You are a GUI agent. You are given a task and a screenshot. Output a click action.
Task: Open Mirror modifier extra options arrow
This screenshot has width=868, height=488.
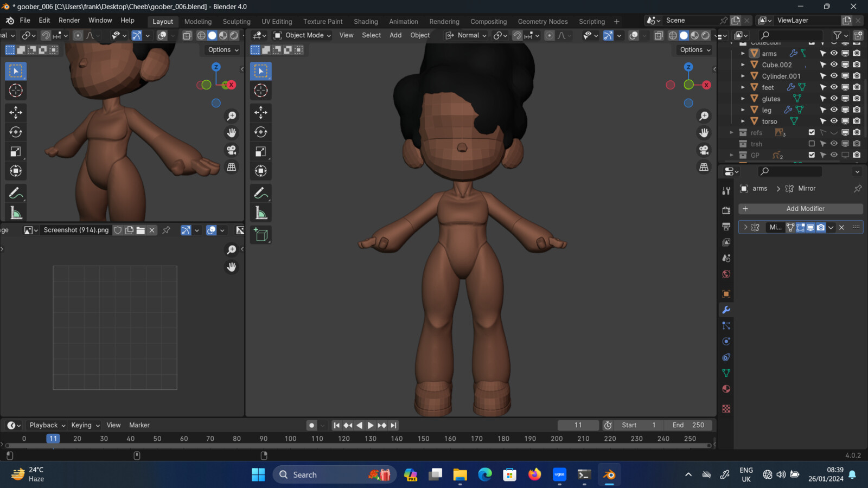(831, 228)
